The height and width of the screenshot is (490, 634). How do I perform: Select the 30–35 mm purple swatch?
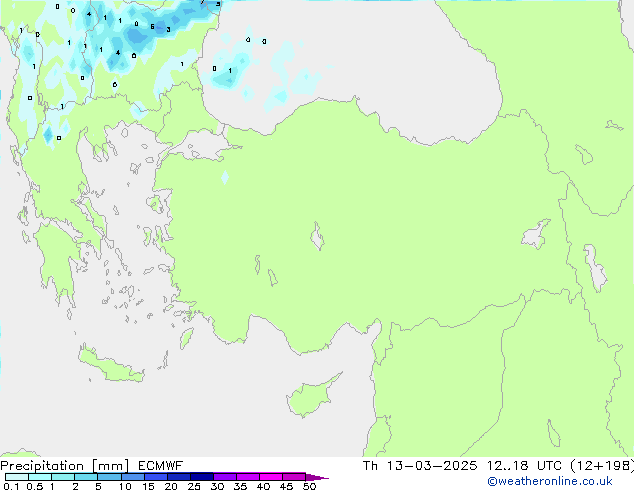pos(224,477)
